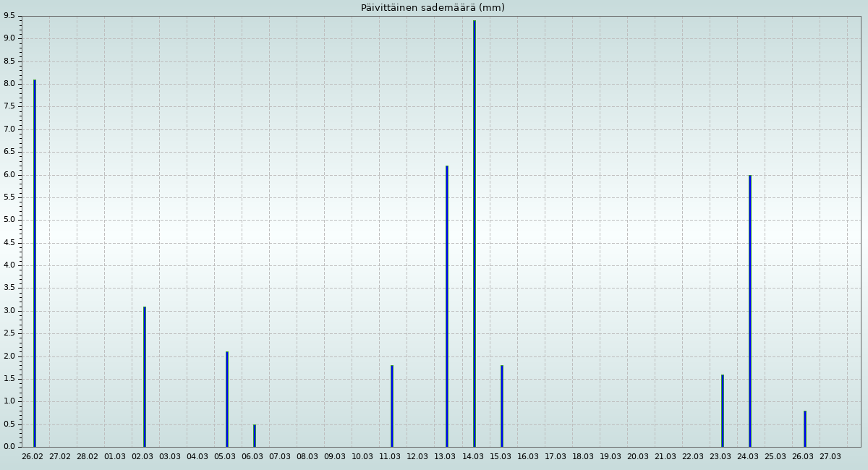Click the 24.03 bar reaching 6.0 mm
Image resolution: width=868 pixels, height=470 pixels.
click(x=750, y=311)
